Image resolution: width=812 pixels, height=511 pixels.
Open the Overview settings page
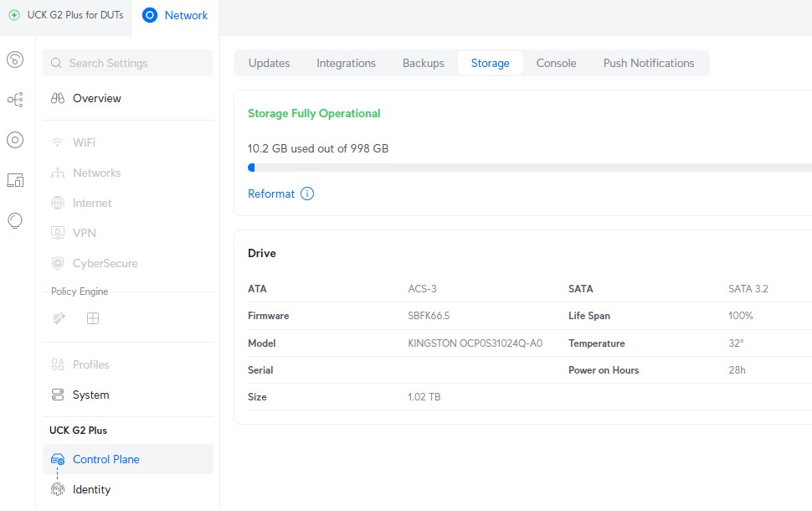pos(96,98)
